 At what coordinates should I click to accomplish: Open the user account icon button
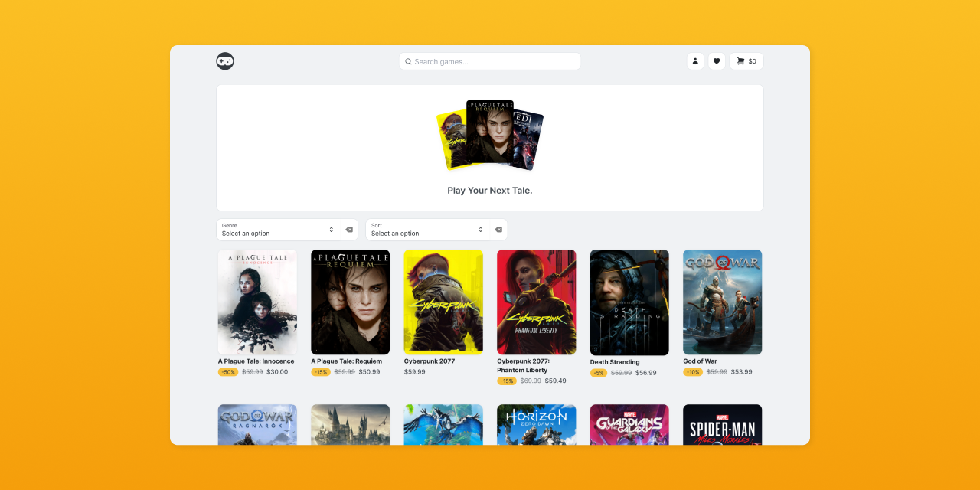(x=695, y=61)
